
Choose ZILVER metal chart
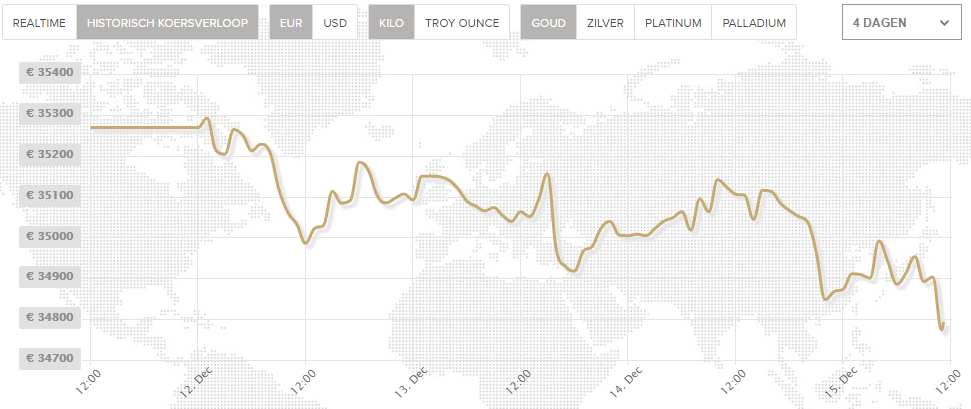605,22
